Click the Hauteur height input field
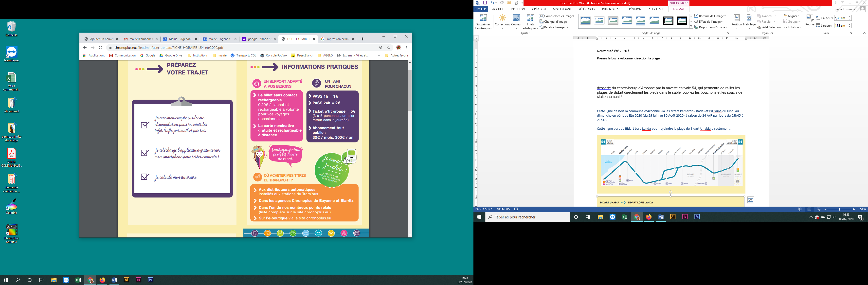868x285 pixels. pos(840,18)
